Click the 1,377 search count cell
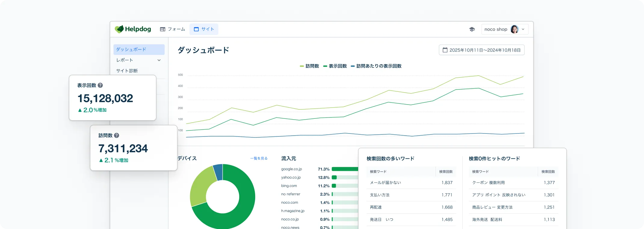The height and width of the screenshot is (229, 644). pos(549,183)
